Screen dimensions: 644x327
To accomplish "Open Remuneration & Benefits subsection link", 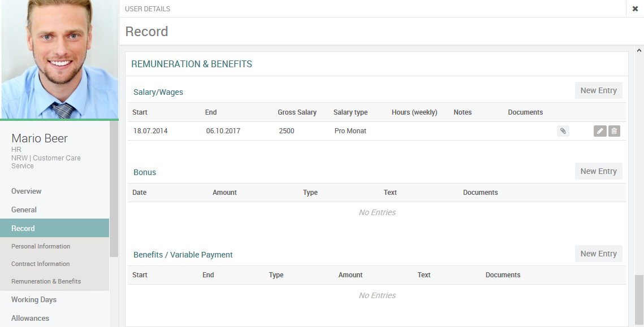I will click(46, 281).
